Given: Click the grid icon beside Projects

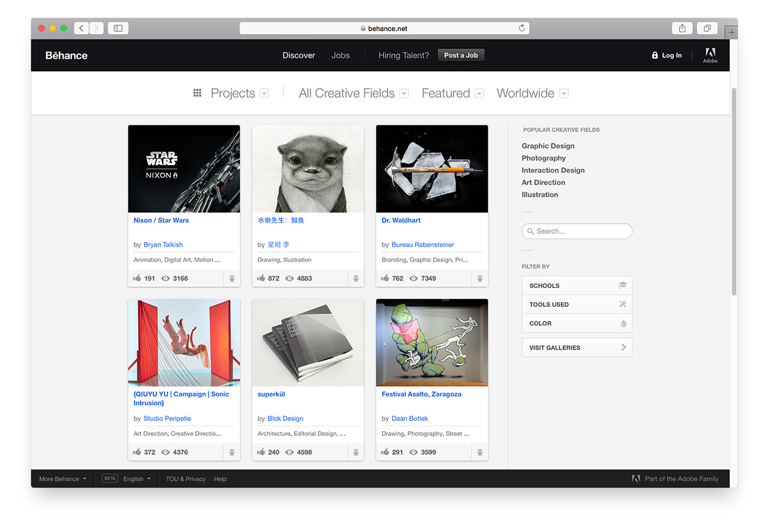Looking at the screenshot, I should click(197, 93).
